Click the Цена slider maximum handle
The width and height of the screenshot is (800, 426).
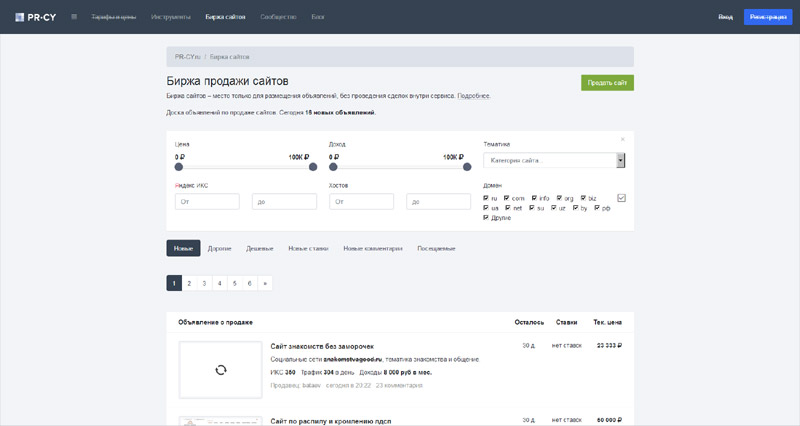[313, 167]
